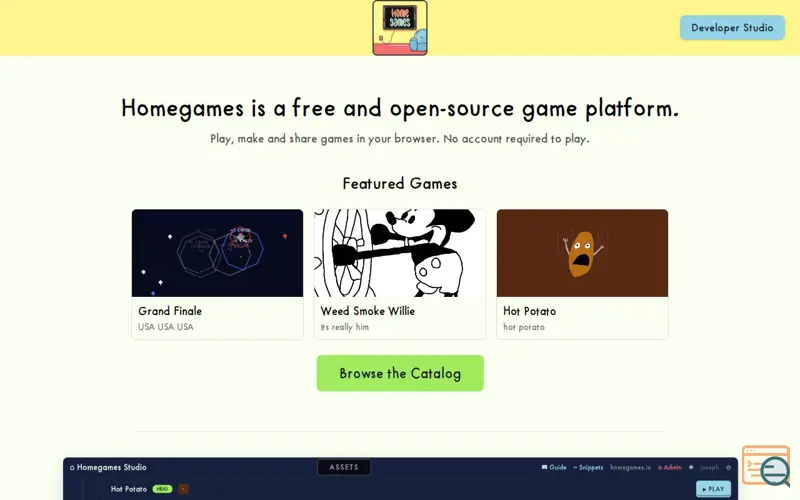The image size is (800, 500).
Task: Click the magnifier page icon overlay
Action: coord(767,466)
